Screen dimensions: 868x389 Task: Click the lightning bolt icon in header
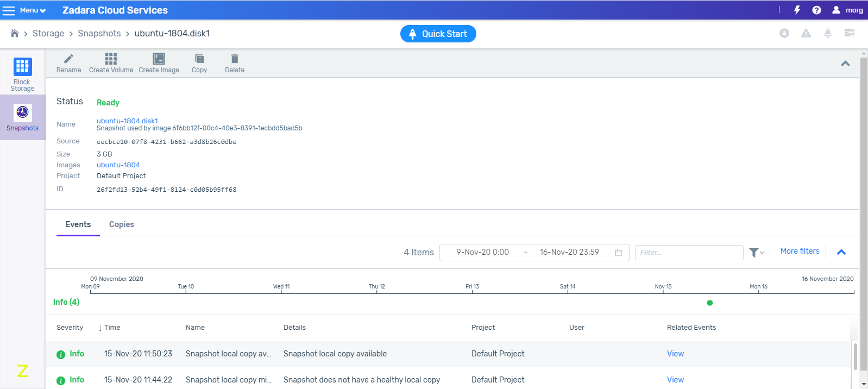[797, 10]
